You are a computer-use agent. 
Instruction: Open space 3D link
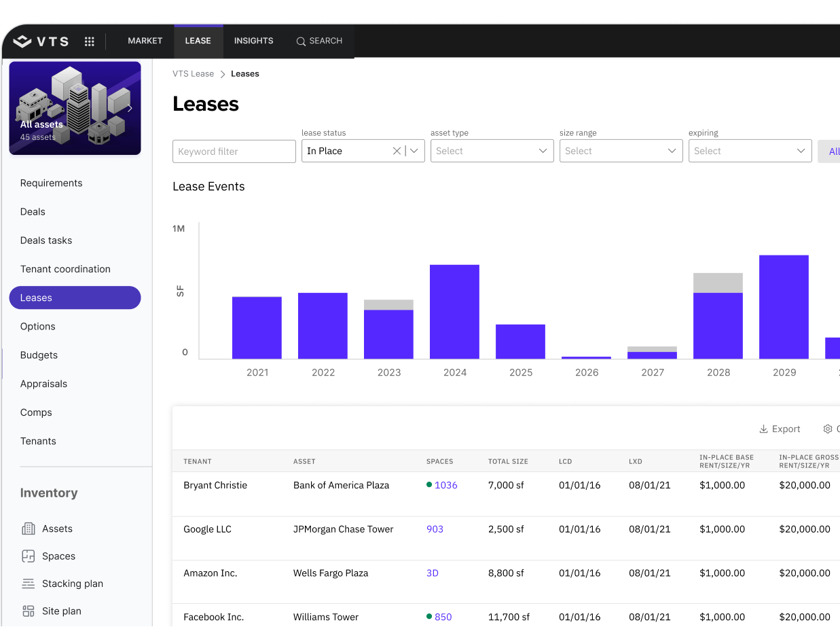point(433,573)
